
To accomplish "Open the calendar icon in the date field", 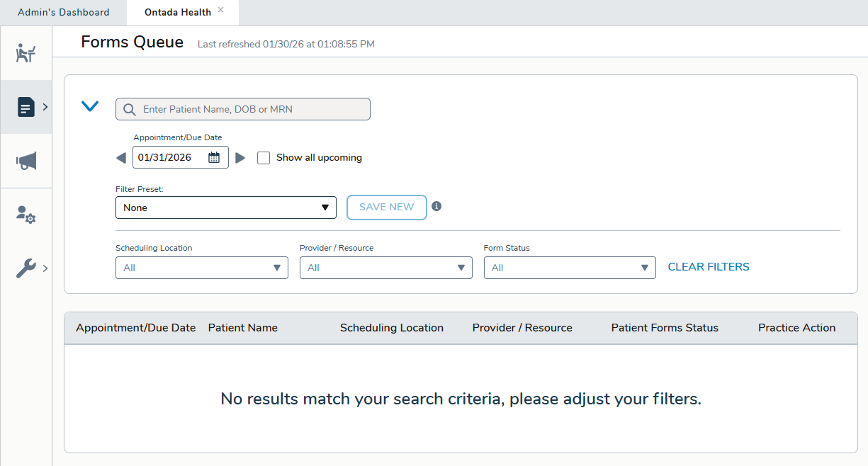I will [x=214, y=157].
